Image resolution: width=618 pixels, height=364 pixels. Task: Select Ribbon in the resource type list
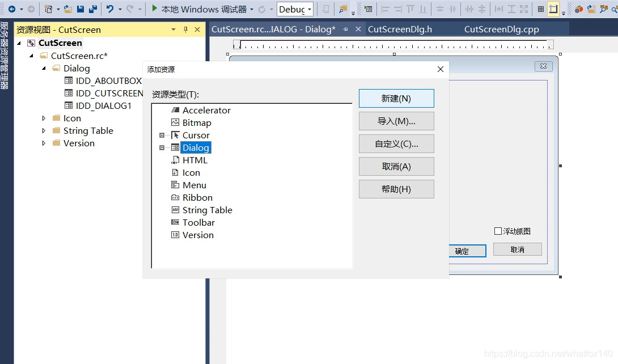tap(197, 198)
